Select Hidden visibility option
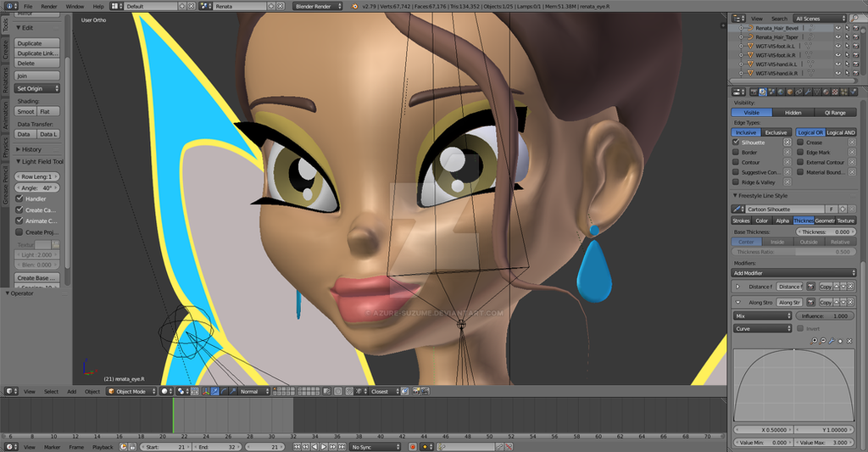This screenshot has width=868, height=452. 793,113
